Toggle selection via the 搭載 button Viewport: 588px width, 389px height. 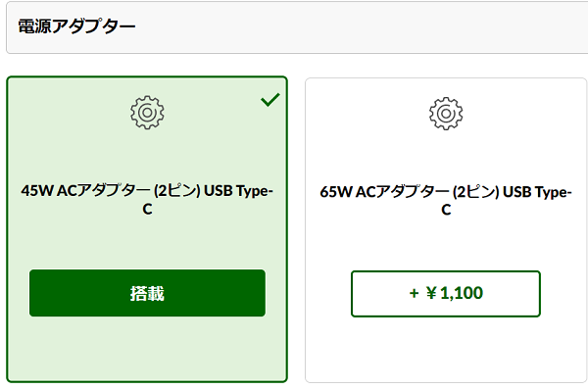pos(147,293)
